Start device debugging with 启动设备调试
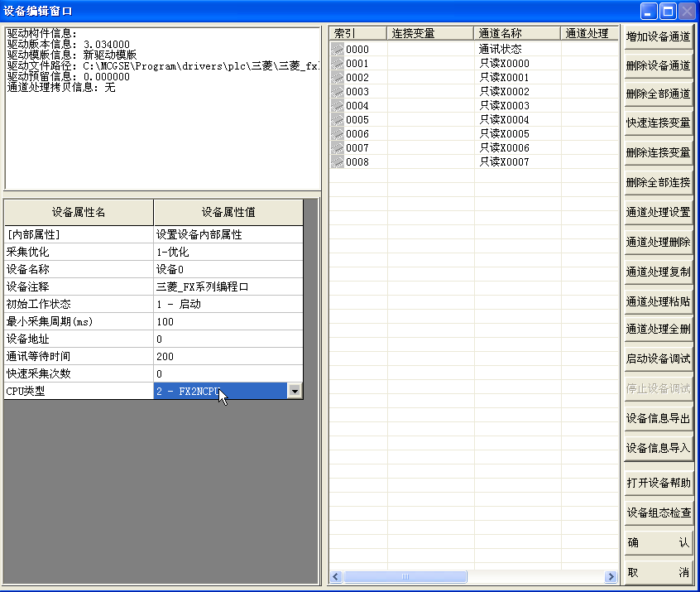Screen dimensions: 700x592 tap(658, 359)
